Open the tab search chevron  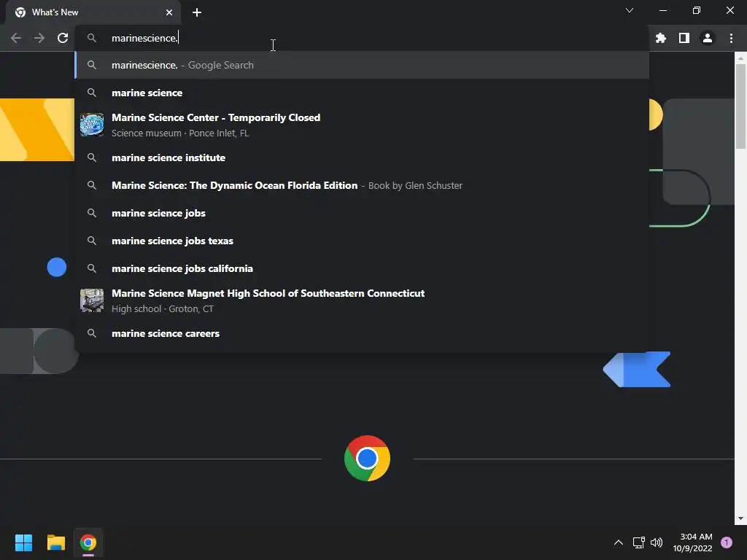(630, 10)
